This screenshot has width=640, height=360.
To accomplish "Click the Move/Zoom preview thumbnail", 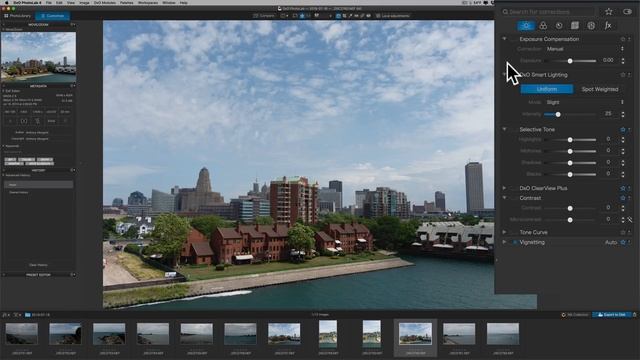I will [38, 57].
